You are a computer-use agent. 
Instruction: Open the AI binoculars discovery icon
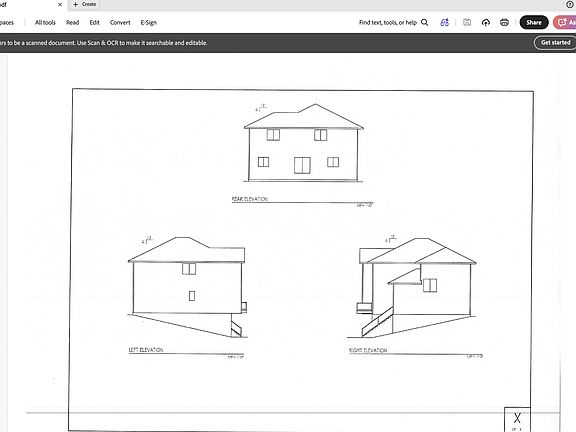point(444,22)
